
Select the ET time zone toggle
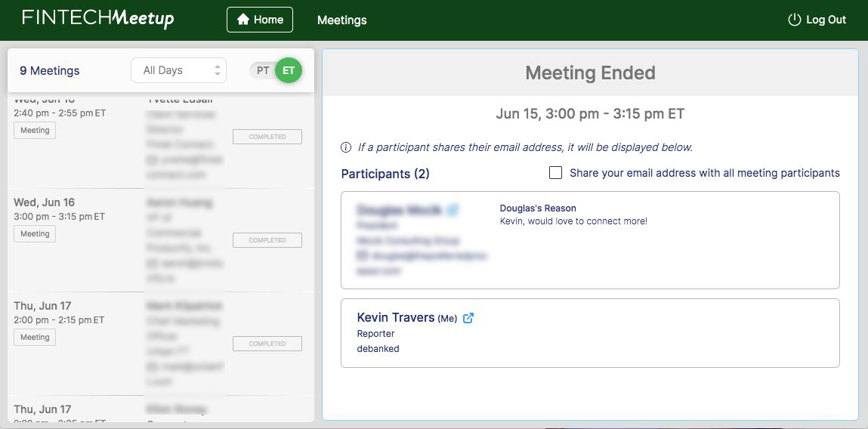pos(288,70)
